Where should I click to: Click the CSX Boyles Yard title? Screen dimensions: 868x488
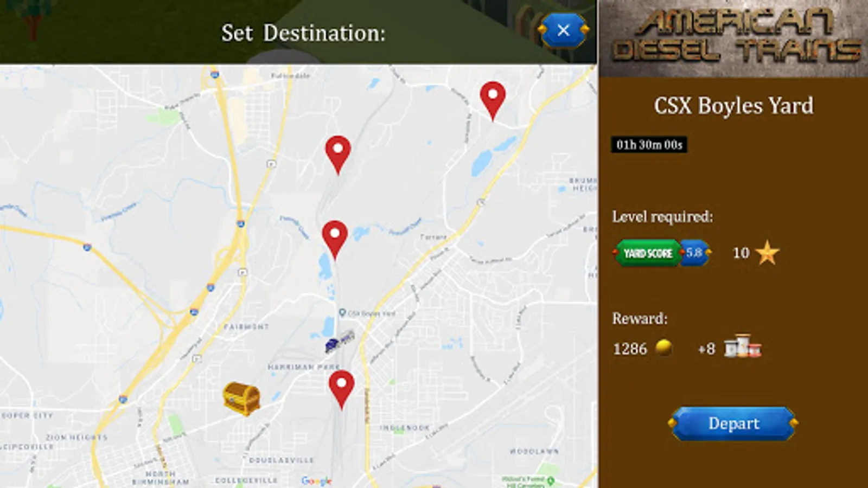(x=733, y=106)
